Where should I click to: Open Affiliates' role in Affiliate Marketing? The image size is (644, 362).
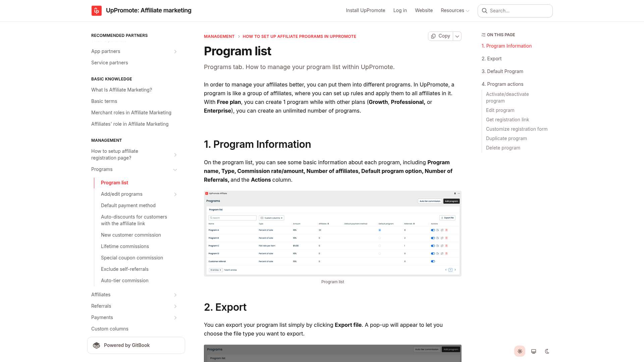130,124
